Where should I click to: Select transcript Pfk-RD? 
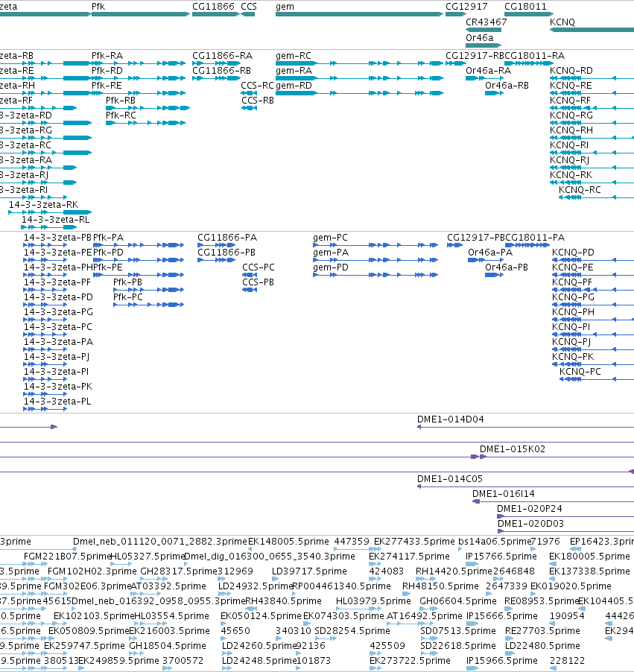pos(107,71)
